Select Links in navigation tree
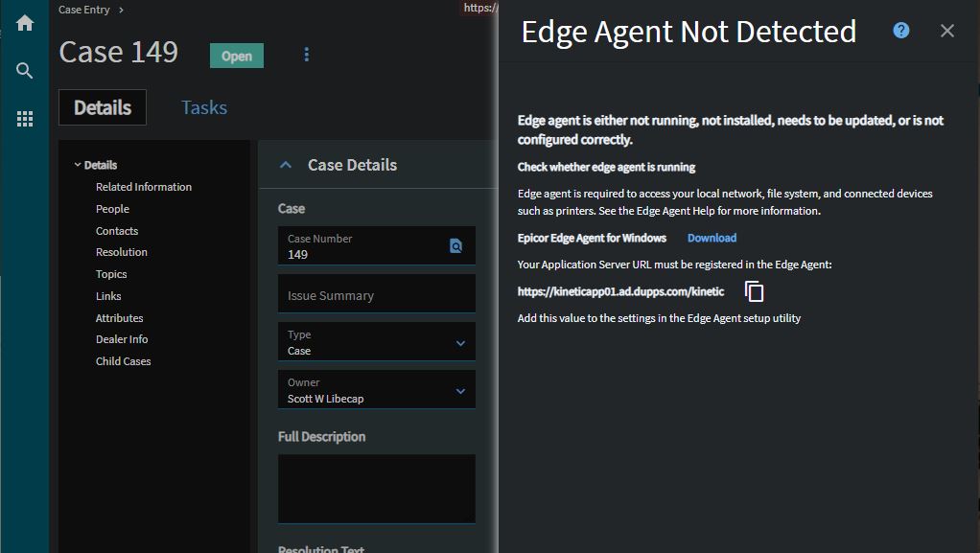 tap(108, 296)
